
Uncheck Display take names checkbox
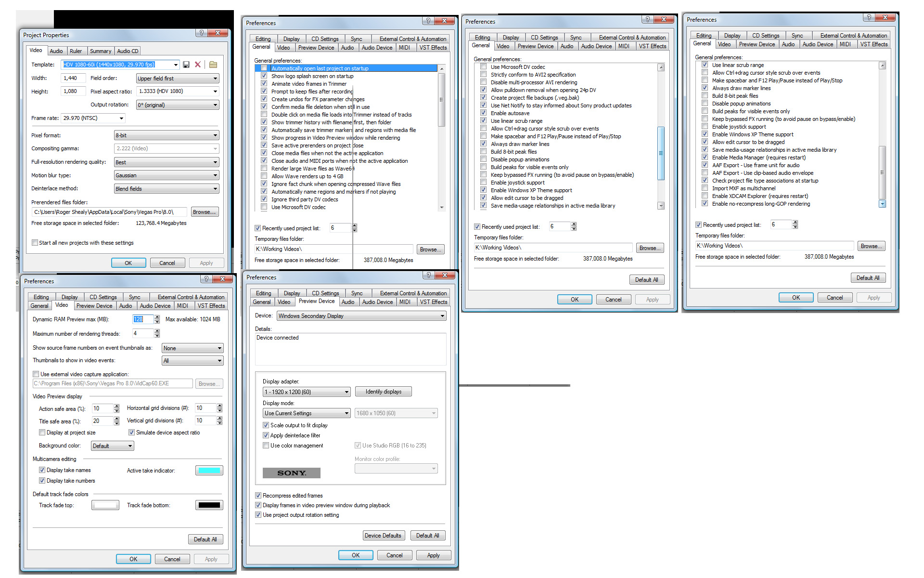(x=42, y=470)
